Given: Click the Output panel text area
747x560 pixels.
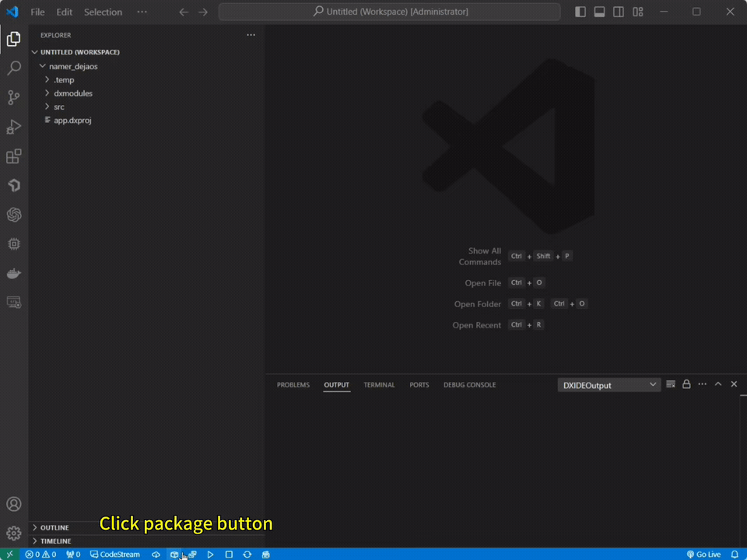Looking at the screenshot, I should [503, 471].
